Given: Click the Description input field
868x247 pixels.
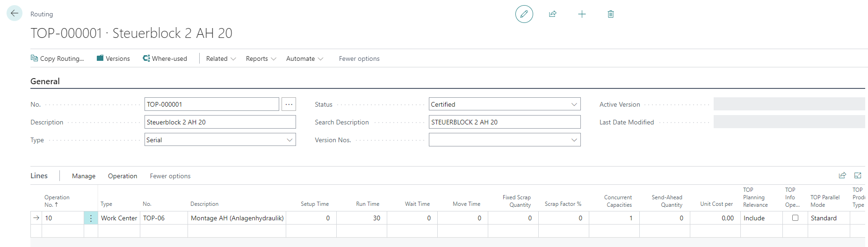Looking at the screenshot, I should [x=220, y=122].
